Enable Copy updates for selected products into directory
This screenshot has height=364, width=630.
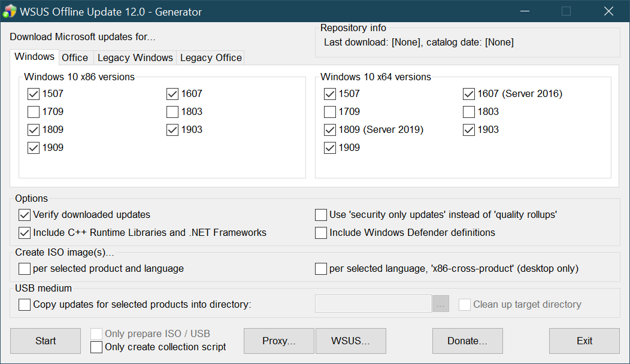(x=25, y=305)
